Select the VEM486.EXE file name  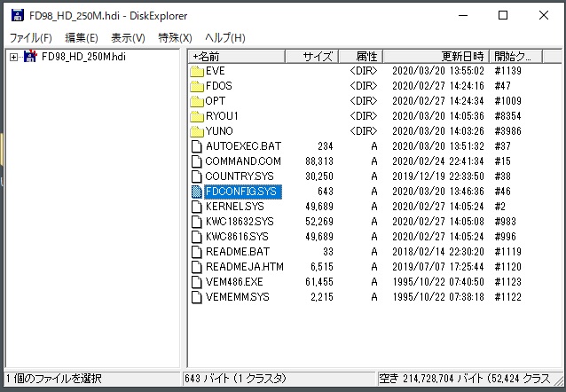234,282
